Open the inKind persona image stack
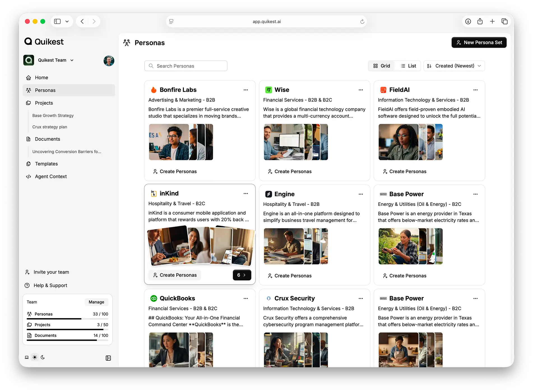Viewport: 533px width, 392px height. point(200,245)
